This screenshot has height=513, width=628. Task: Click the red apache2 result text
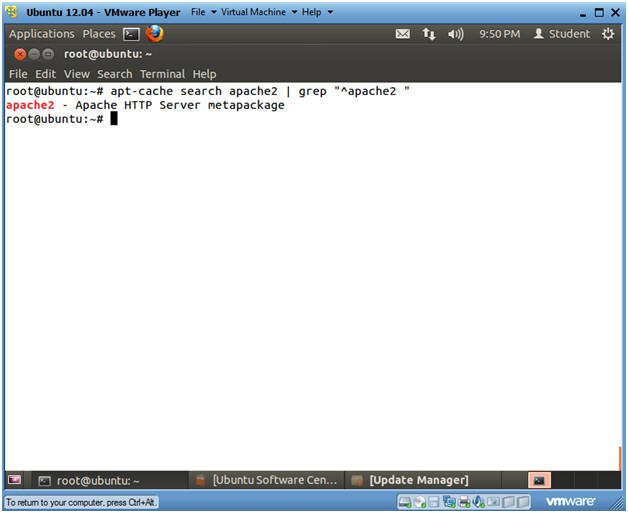(30, 105)
